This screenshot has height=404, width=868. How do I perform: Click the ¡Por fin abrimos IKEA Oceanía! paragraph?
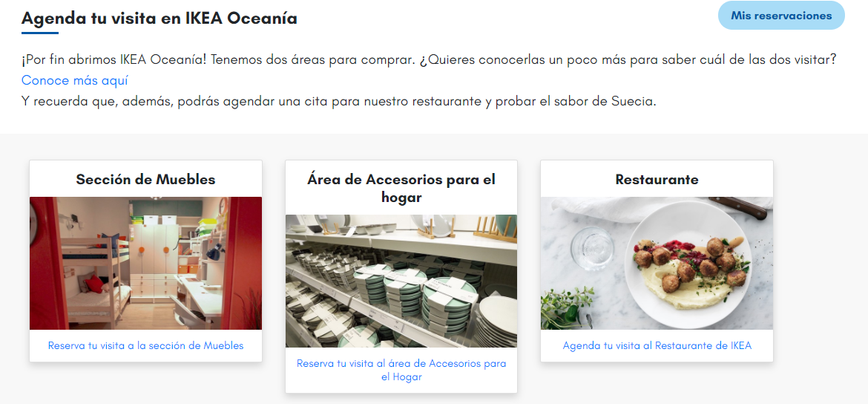tap(429, 59)
